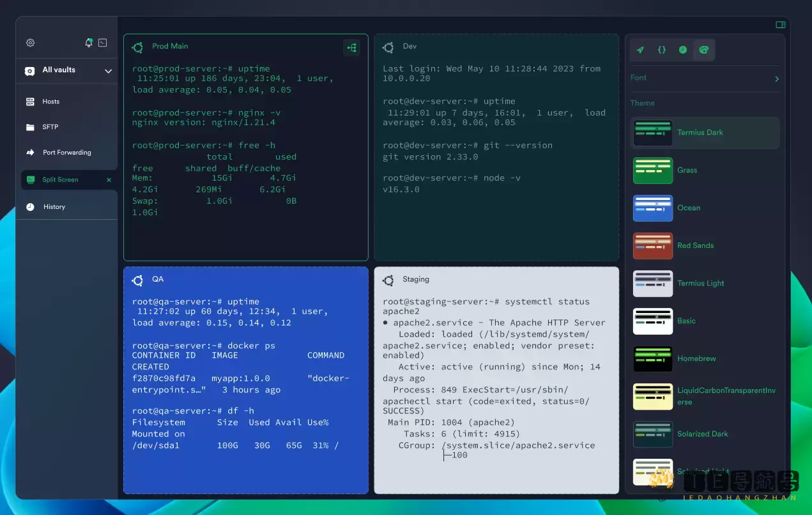The width and height of the screenshot is (812, 515).
Task: Focus the Staging terminal title
Action: [x=416, y=279]
